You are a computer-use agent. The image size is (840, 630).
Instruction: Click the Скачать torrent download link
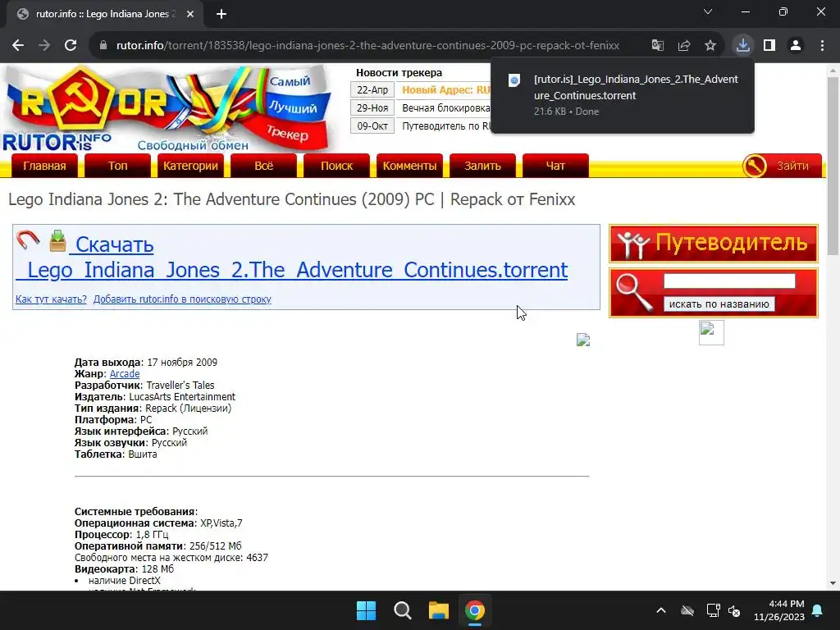(x=291, y=257)
